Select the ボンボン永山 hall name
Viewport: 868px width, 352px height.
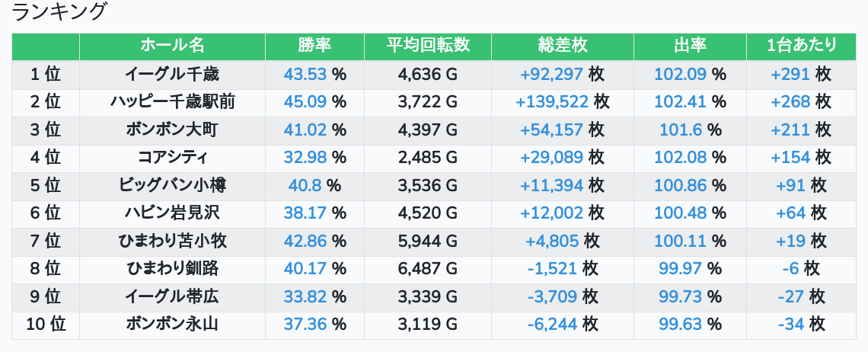[x=172, y=325]
